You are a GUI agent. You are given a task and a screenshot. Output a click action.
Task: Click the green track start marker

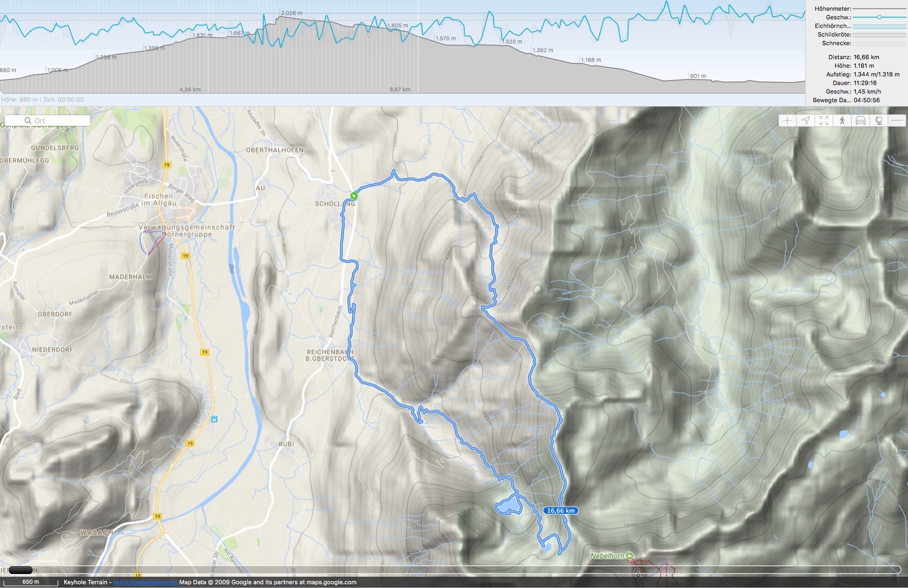point(354,196)
